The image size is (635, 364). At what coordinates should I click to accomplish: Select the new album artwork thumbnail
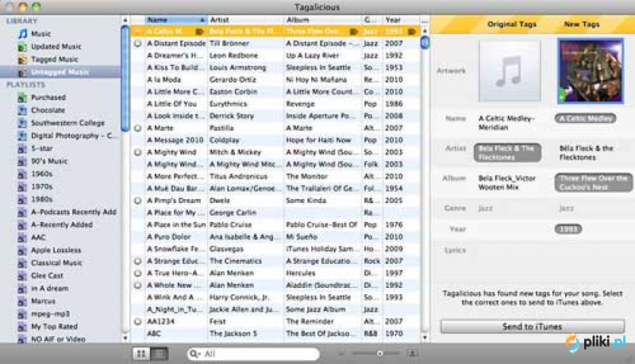pos(591,71)
